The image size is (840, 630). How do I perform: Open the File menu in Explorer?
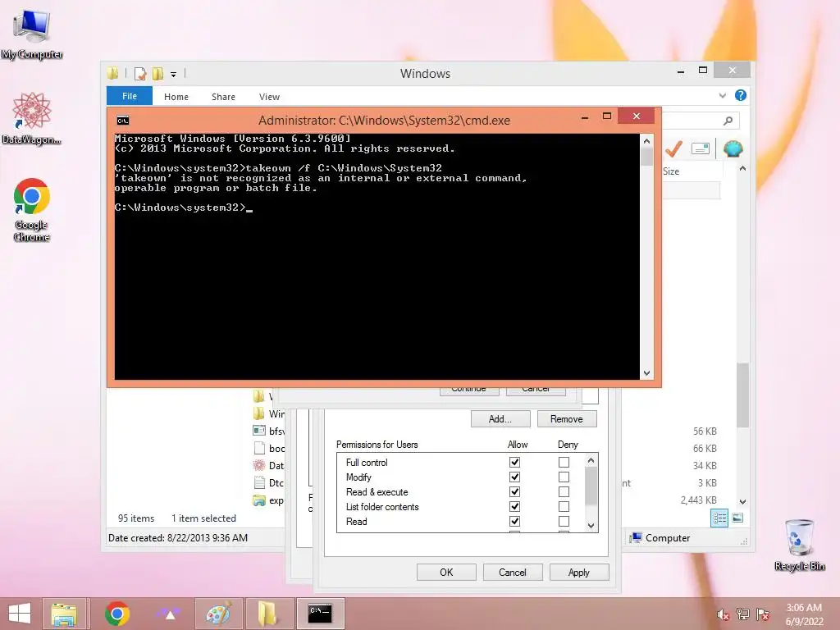point(130,96)
